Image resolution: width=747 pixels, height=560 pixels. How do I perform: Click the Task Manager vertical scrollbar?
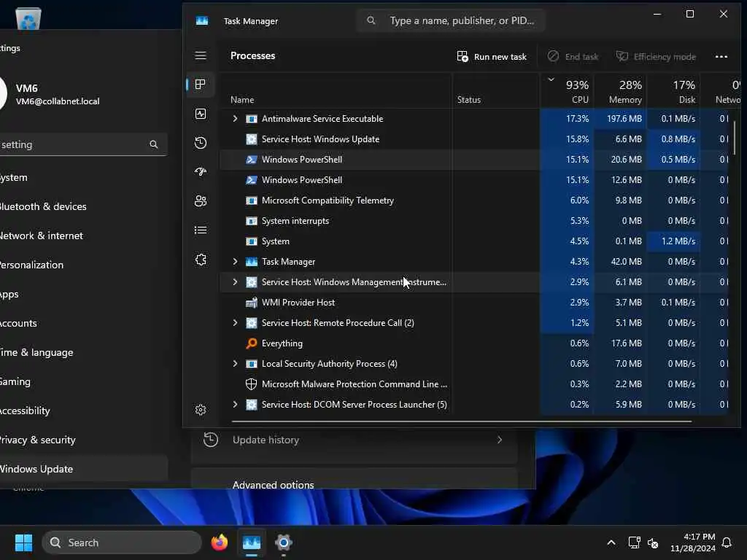point(735,138)
